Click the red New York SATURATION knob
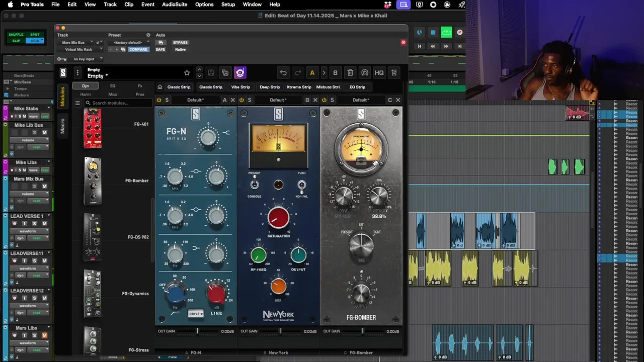644x362 pixels. (278, 218)
